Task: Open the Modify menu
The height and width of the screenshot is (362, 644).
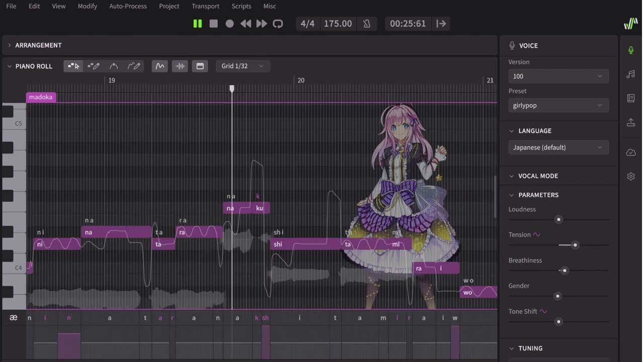Action: tap(88, 6)
